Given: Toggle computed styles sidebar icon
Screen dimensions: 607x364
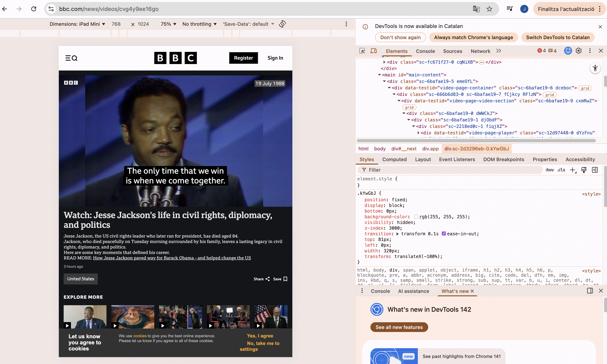Looking at the screenshot, I should 595,170.
